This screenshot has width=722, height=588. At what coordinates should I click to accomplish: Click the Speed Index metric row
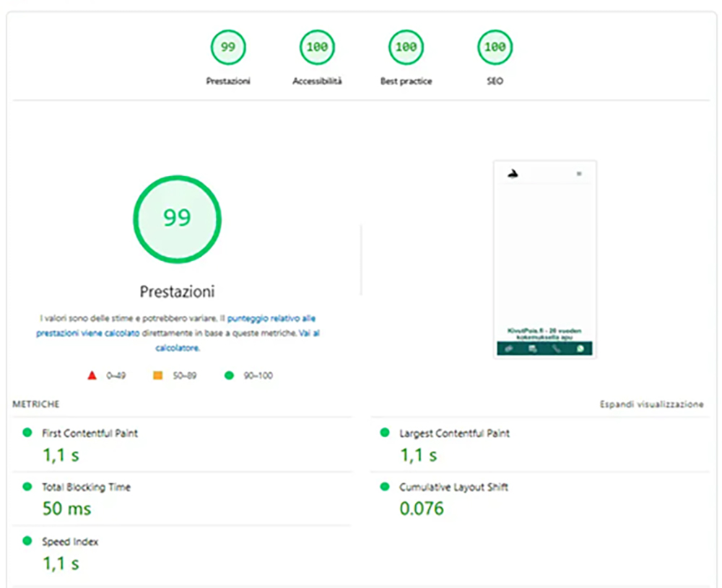[x=70, y=542]
